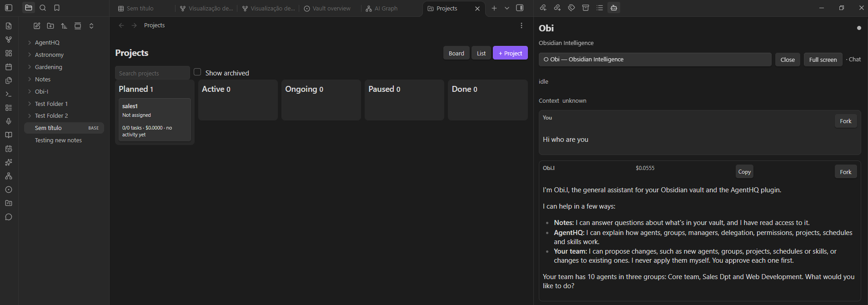The image size is (868, 305).
Task: Fork the 'Hi who are you' message
Action: pos(846,121)
